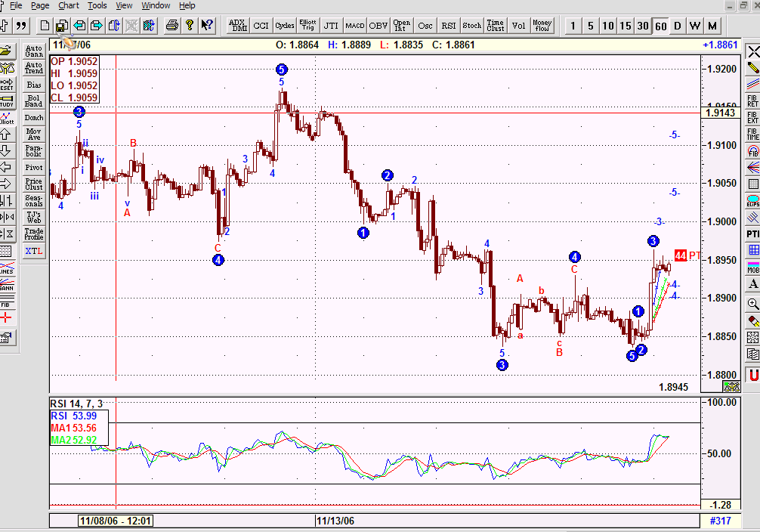Screen dimensions: 760x532
Task: Open the File menu
Action: [x=15, y=5]
